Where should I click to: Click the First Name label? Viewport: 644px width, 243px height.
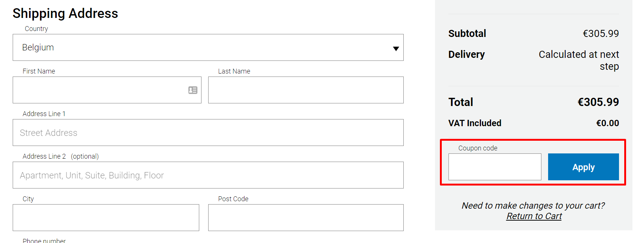tap(39, 71)
